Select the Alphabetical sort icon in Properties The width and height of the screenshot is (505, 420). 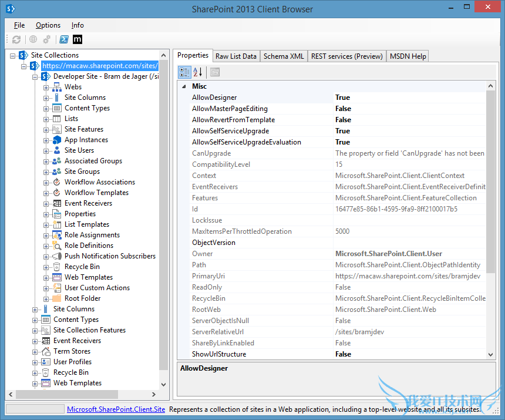click(197, 72)
